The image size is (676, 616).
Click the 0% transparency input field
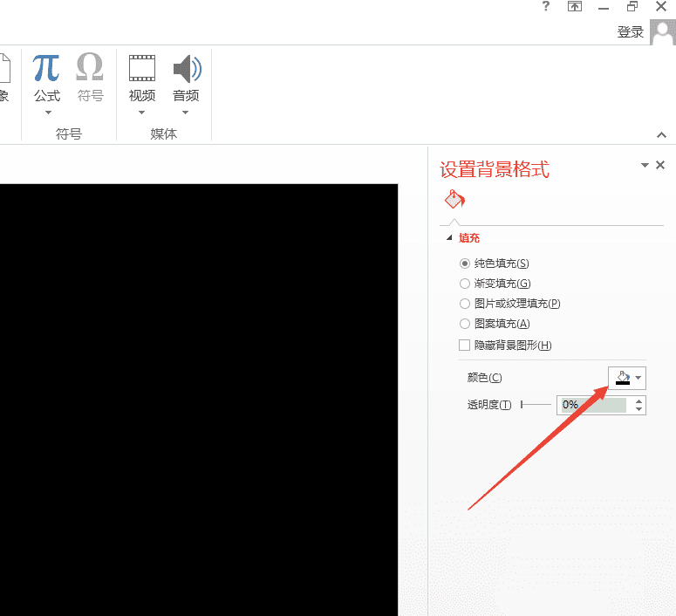coord(594,405)
